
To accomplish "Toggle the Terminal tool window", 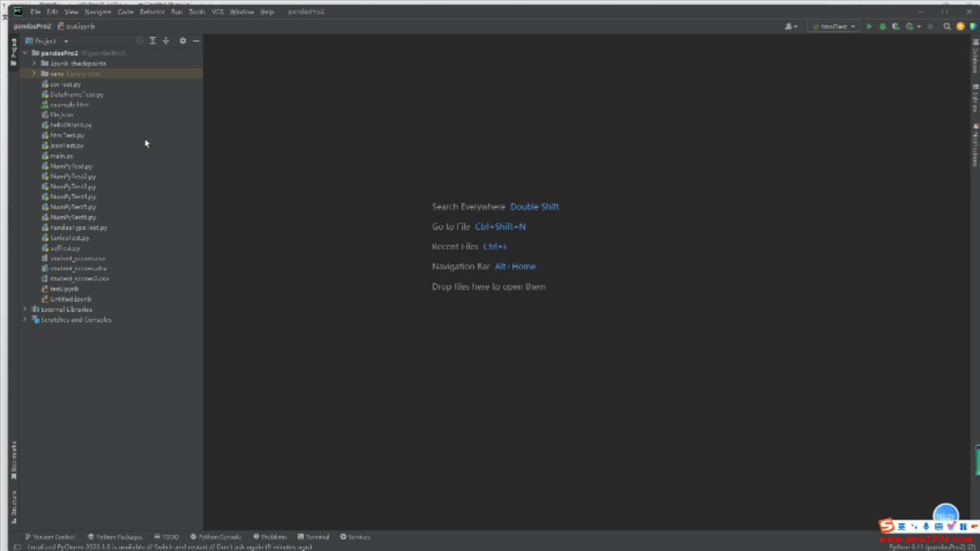I will (313, 537).
